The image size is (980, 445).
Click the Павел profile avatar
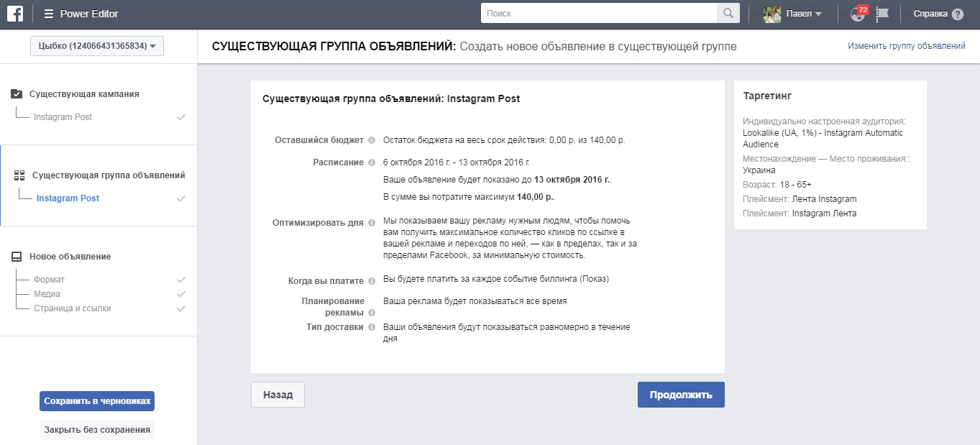coord(772,14)
